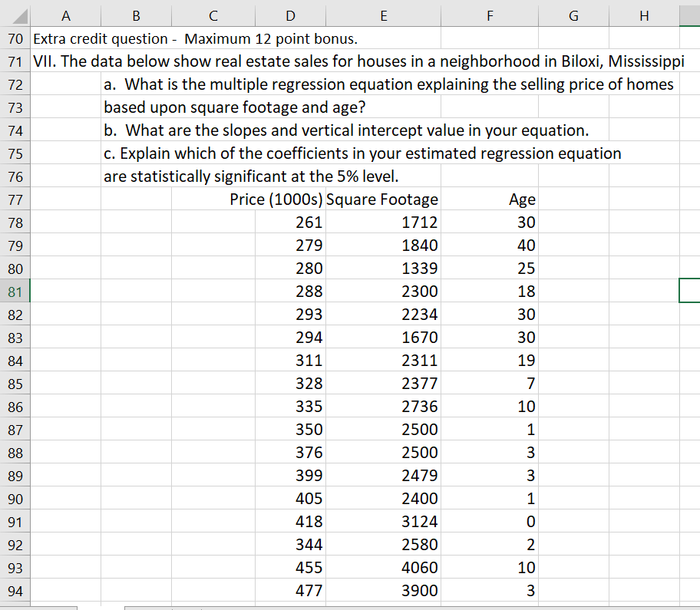The height and width of the screenshot is (610, 700).
Task: Select row 94 header
Action: click(15, 590)
